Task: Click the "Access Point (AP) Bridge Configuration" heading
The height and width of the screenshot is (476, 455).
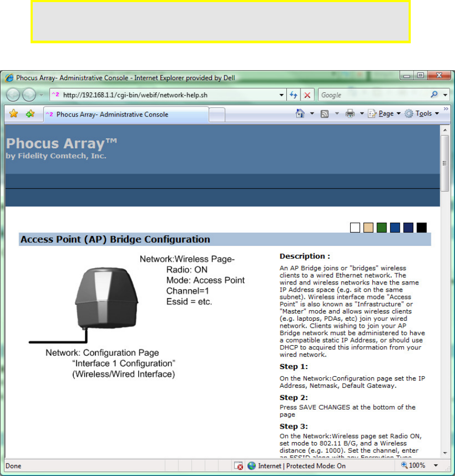Action: [115, 239]
